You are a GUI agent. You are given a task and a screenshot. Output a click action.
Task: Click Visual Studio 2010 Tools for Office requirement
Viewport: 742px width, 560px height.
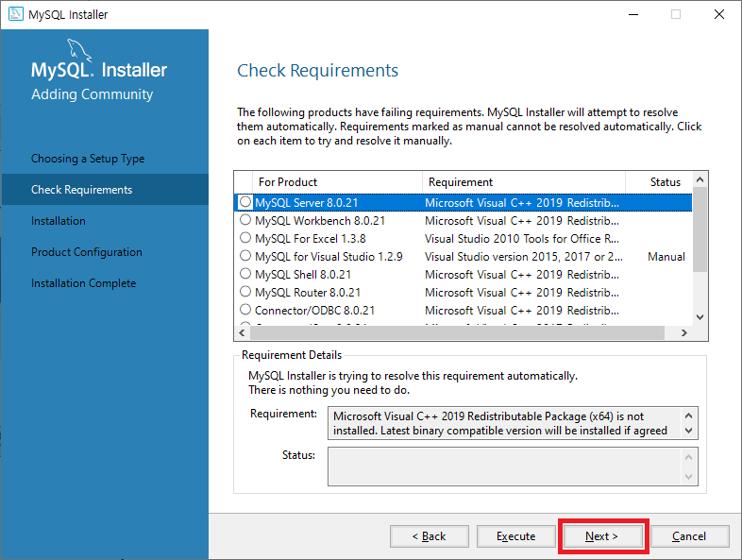[522, 239]
